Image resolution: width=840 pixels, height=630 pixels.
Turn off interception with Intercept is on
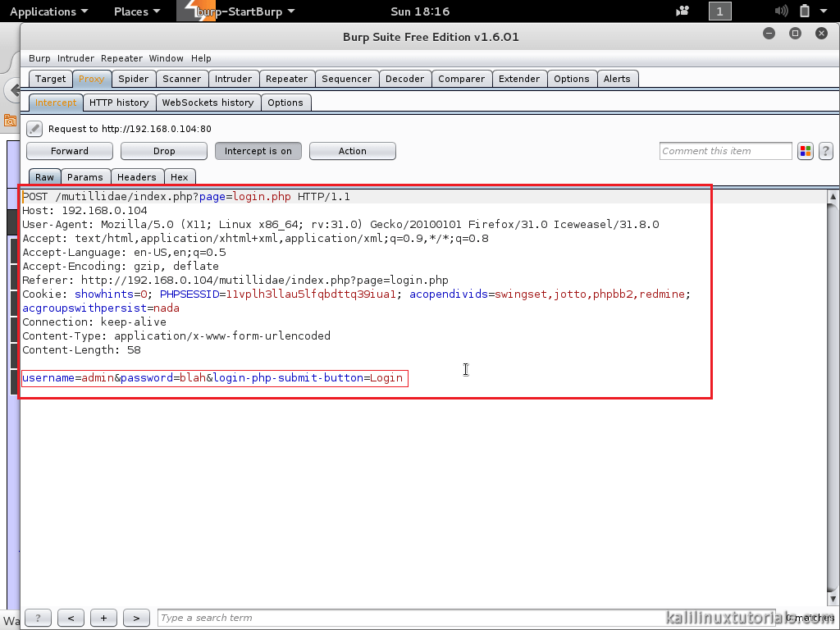258,151
